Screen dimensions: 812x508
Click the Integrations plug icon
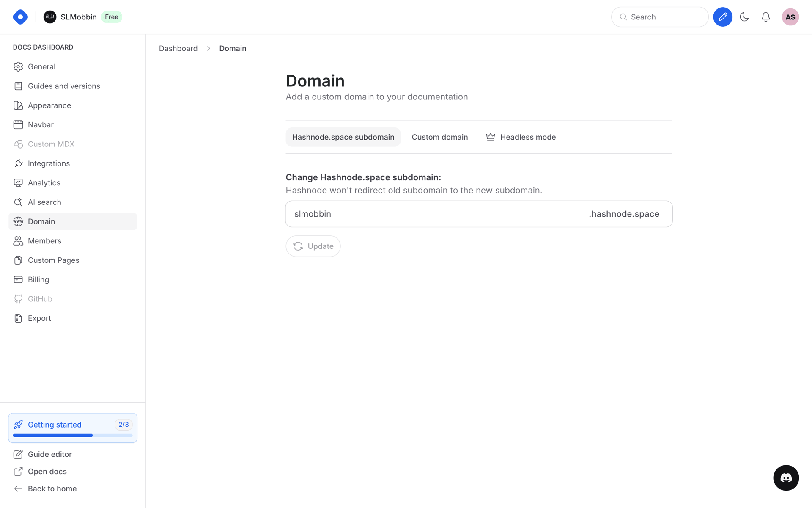coord(18,163)
